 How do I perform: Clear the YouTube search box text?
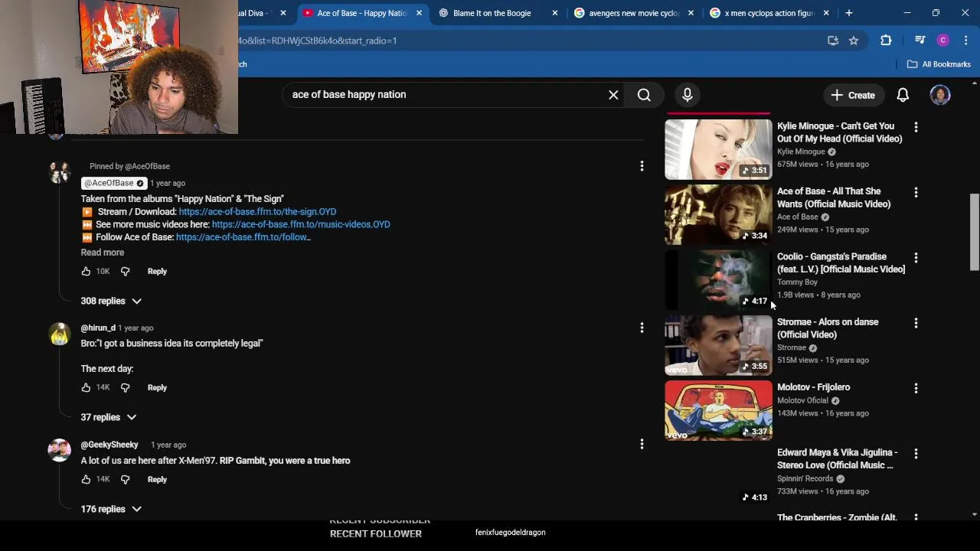(613, 95)
